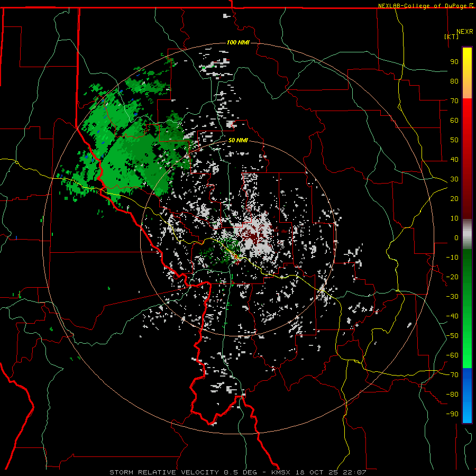Click the -60 scale value
Screen dimensions: 476x476
(x=452, y=355)
